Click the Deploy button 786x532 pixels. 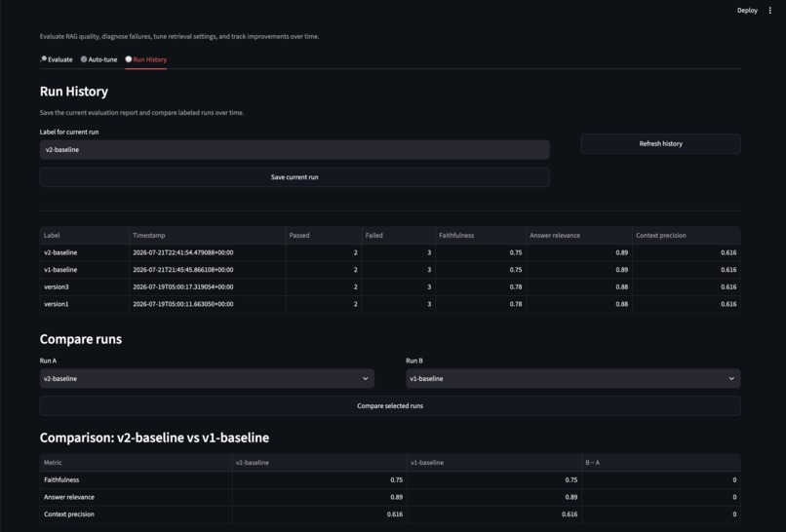coord(747,11)
